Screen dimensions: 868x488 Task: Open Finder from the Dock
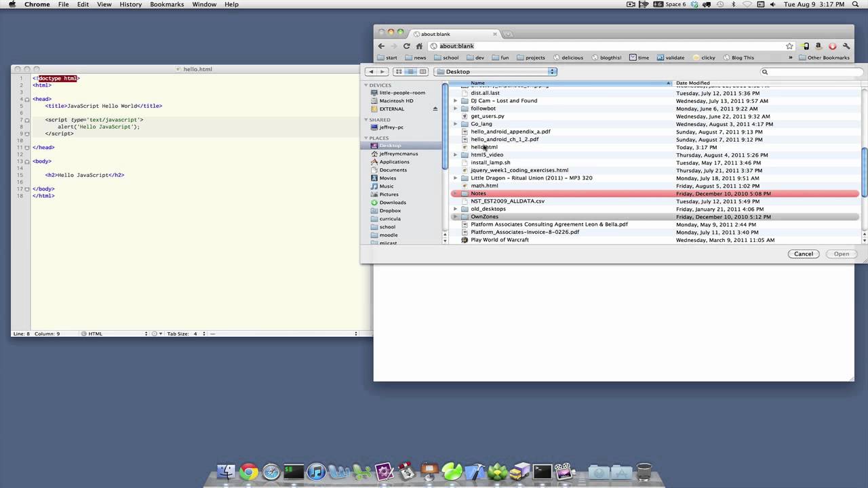pyautogui.click(x=226, y=471)
